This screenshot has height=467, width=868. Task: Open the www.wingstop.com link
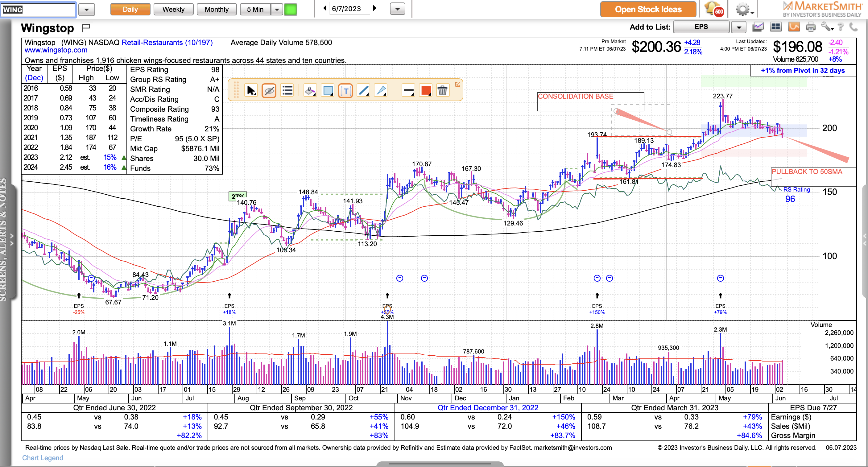(x=56, y=50)
